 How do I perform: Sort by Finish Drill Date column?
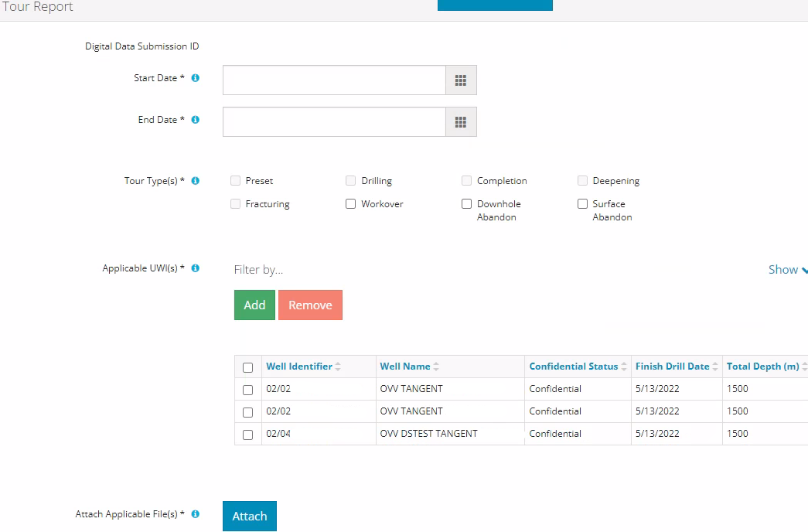pos(672,367)
